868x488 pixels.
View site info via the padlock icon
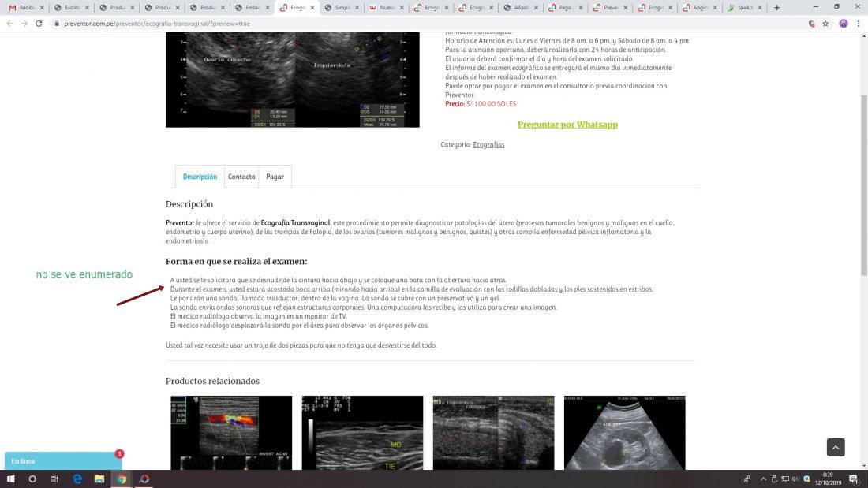[57, 24]
